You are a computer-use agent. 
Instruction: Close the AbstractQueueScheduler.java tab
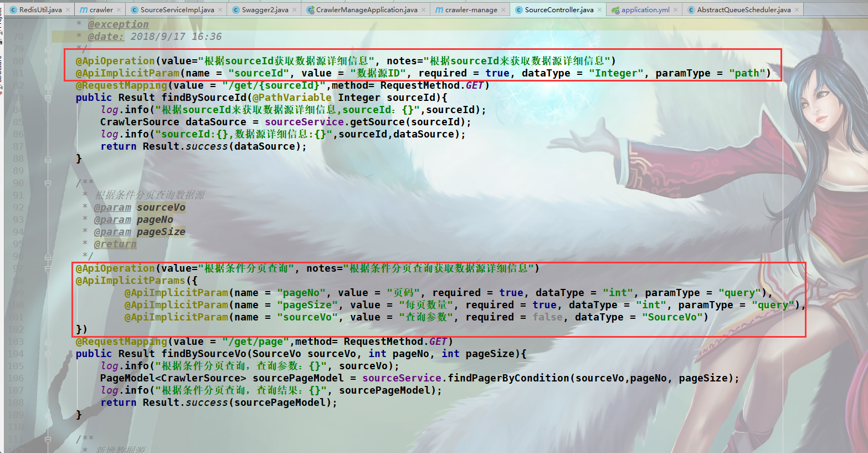(x=797, y=10)
